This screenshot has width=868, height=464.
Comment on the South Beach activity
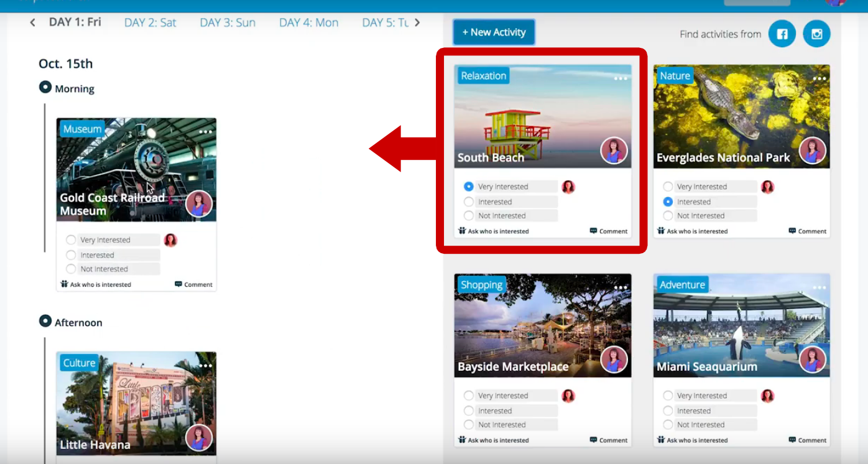(x=609, y=231)
